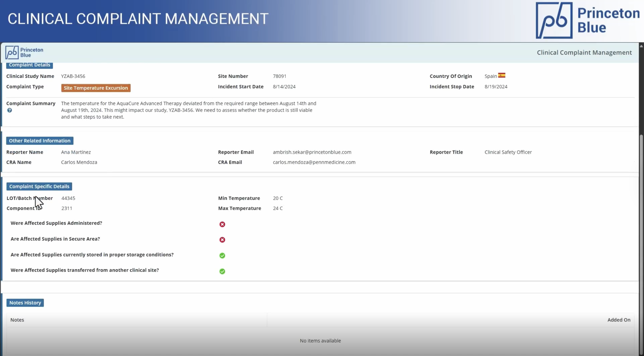Click red X icon for Supplies Administered
This screenshot has height=356, width=644.
click(x=222, y=224)
